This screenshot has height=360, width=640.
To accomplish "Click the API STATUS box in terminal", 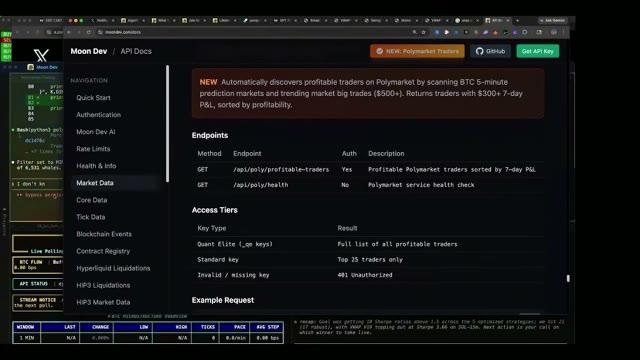I will pyautogui.click(x=38, y=284).
